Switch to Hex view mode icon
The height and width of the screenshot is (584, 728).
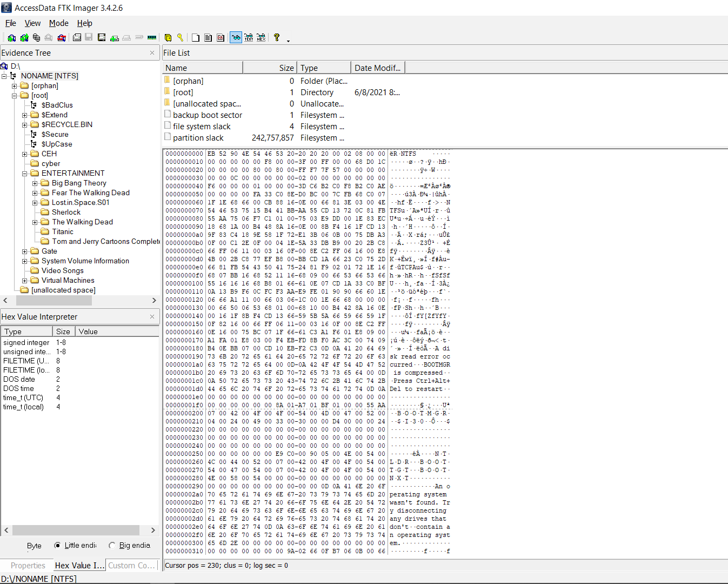coord(261,37)
